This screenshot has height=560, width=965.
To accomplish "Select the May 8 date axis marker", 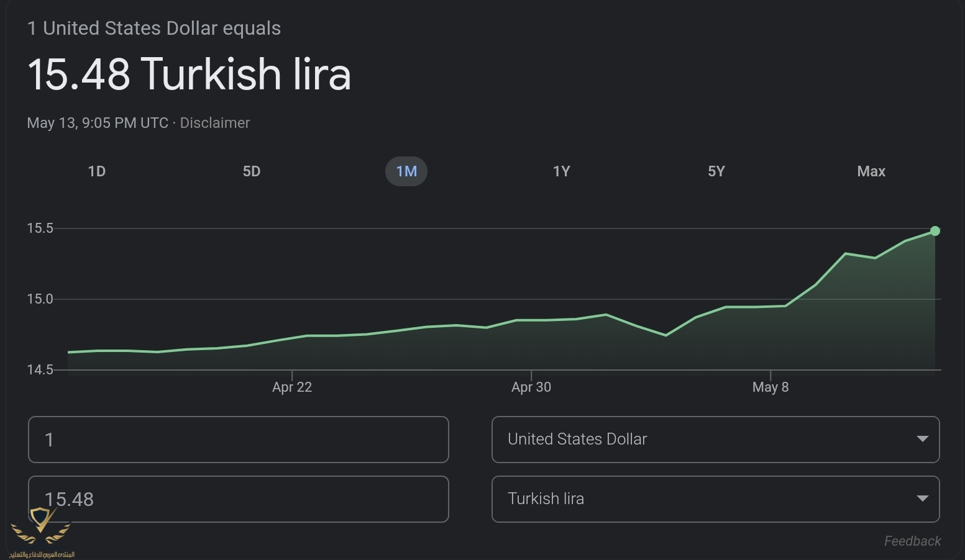I will pos(770,387).
